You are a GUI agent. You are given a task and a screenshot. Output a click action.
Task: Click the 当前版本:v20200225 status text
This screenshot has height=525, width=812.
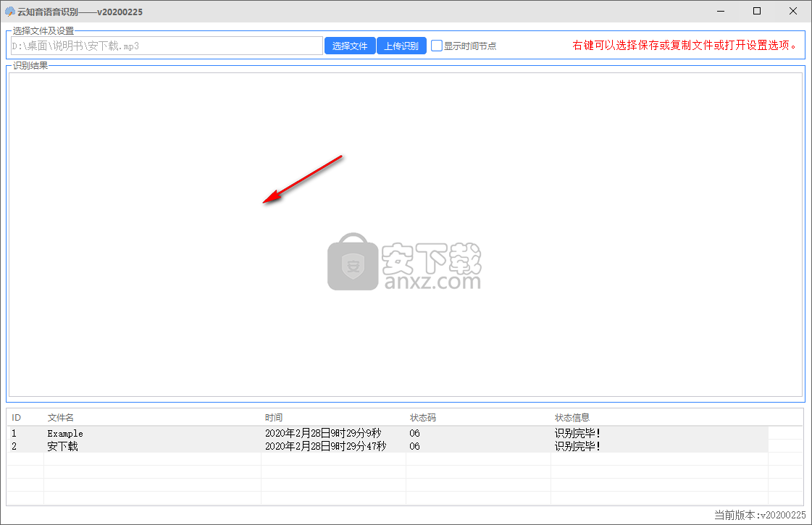[x=760, y=515]
